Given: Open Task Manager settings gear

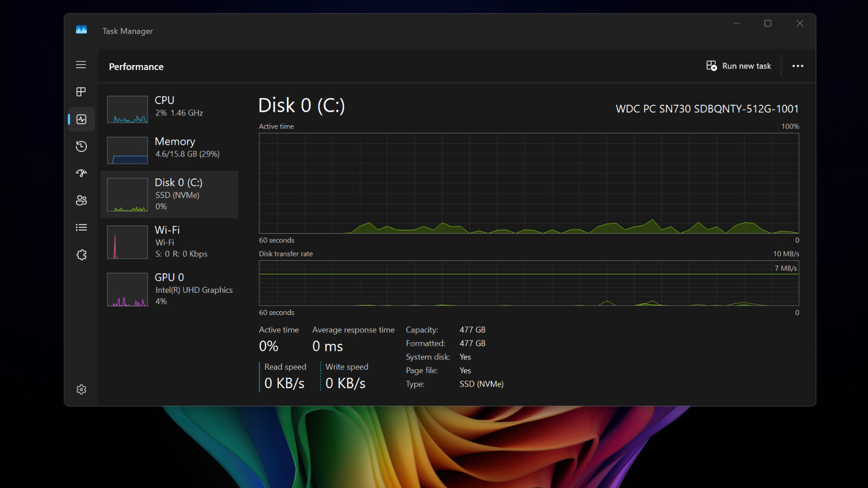Looking at the screenshot, I should click(x=81, y=389).
